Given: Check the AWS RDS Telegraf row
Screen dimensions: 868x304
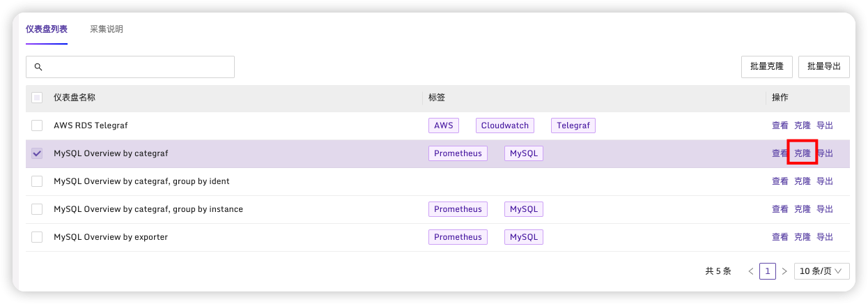Looking at the screenshot, I should (x=37, y=126).
